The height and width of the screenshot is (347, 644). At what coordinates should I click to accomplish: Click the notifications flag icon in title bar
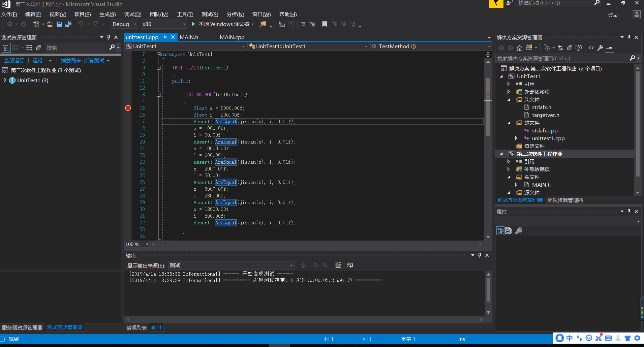coord(496,3)
